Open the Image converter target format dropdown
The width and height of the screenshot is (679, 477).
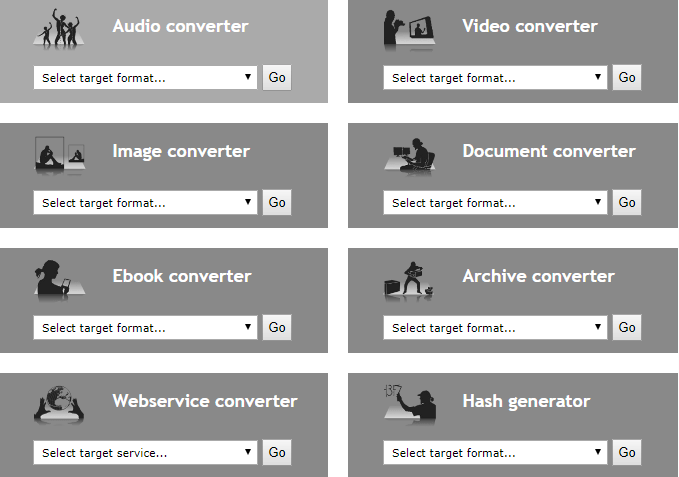tap(146, 203)
